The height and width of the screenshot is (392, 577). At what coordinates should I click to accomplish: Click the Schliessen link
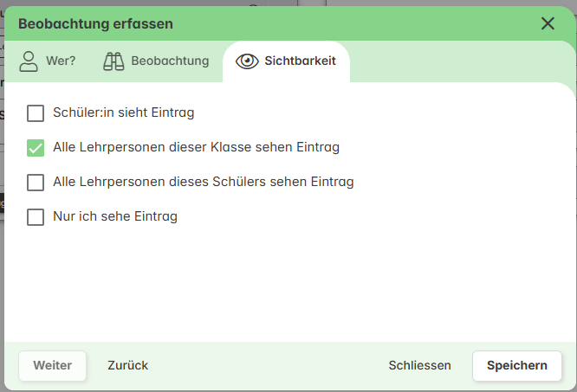(x=419, y=365)
